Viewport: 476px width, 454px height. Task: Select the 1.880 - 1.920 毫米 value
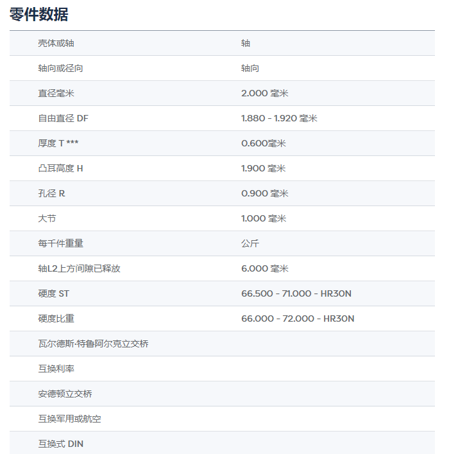point(279,118)
